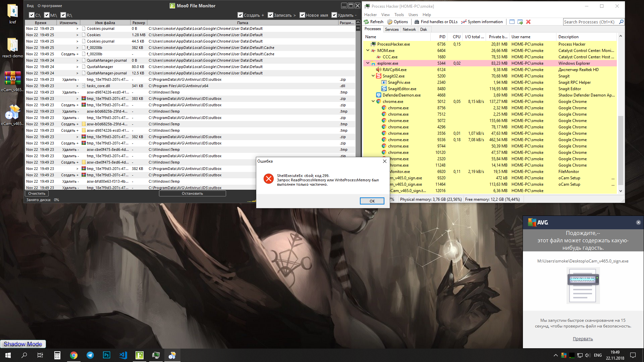Open Photoshop from the taskbar

[x=107, y=355]
